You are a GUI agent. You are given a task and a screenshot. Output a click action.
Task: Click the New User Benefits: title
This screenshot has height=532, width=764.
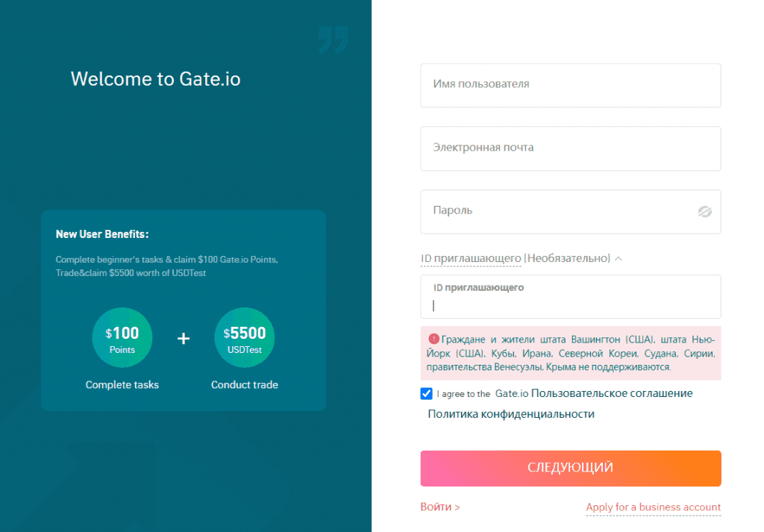point(102,234)
